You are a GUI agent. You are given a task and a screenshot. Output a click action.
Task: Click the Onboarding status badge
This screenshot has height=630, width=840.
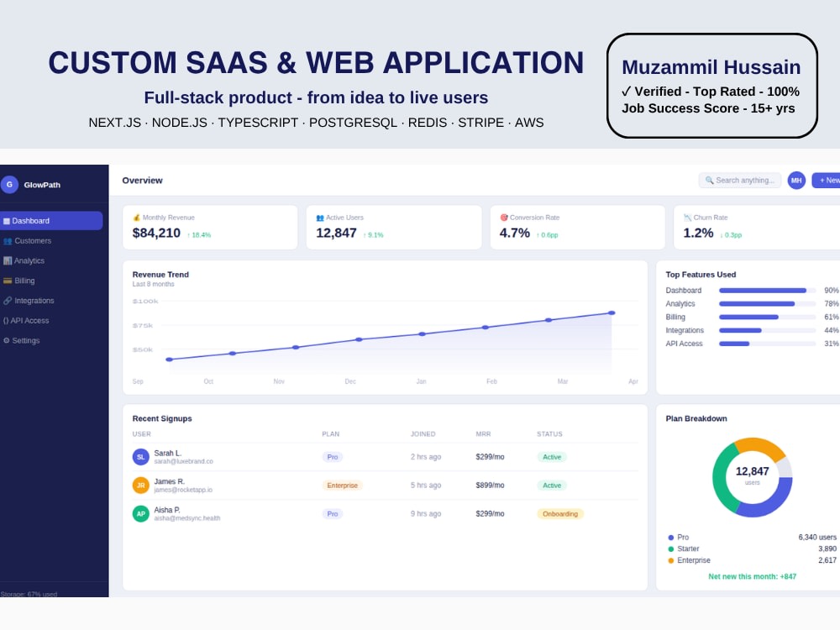point(560,514)
